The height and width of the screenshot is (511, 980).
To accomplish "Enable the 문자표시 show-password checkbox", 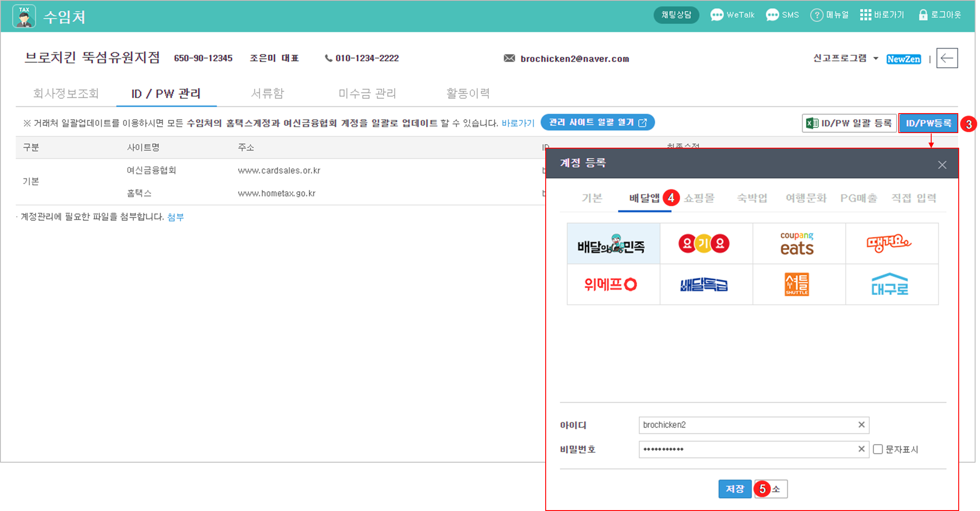I will pyautogui.click(x=878, y=449).
